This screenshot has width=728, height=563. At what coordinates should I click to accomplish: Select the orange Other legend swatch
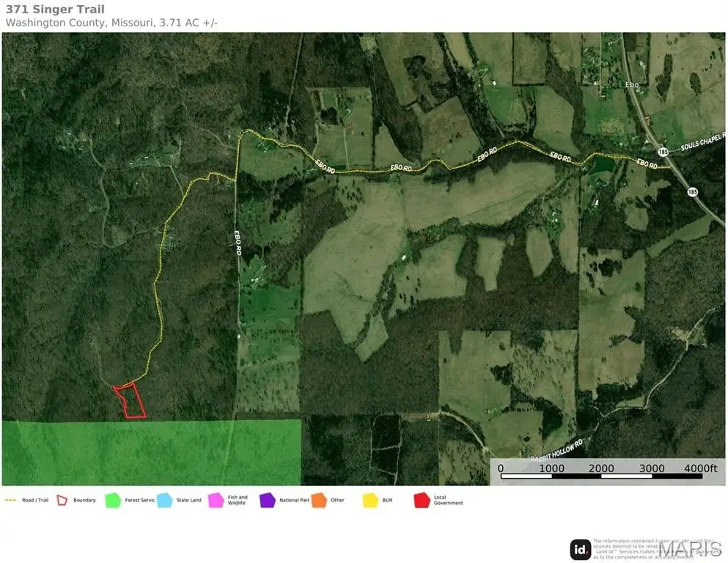pyautogui.click(x=318, y=500)
